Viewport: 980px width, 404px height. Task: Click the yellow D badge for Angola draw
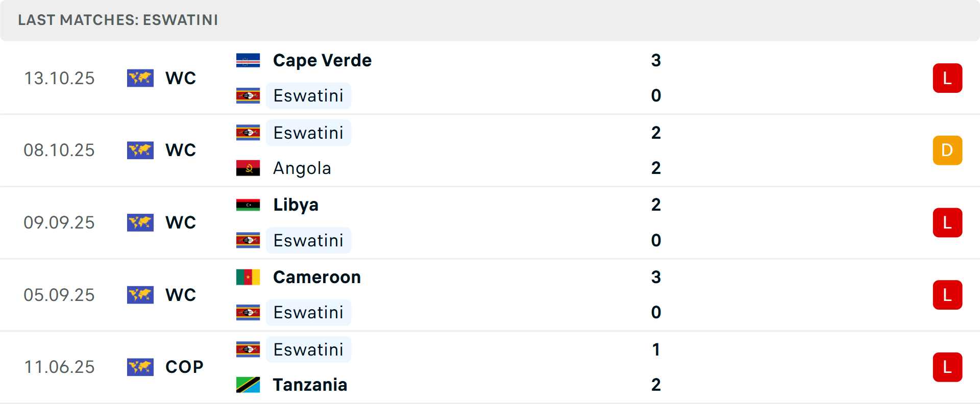point(947,150)
